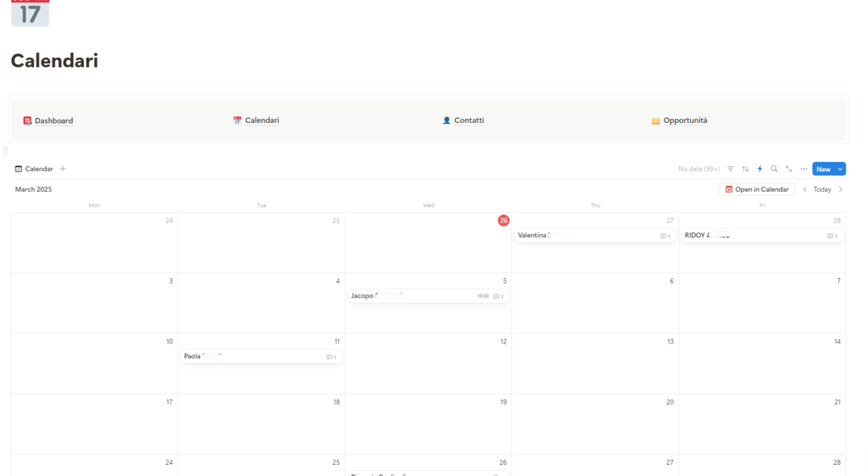
Task: Open the Valentina event on the 27th
Action: [x=595, y=236]
